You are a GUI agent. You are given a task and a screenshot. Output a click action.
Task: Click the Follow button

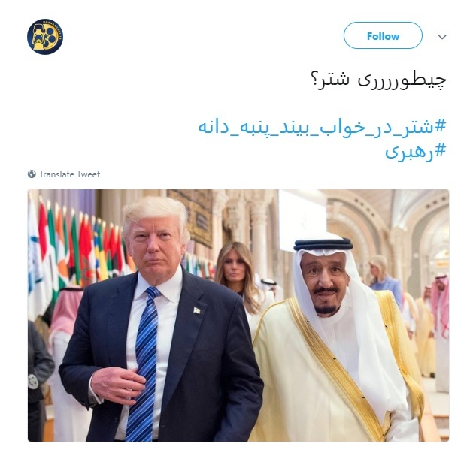(x=383, y=35)
